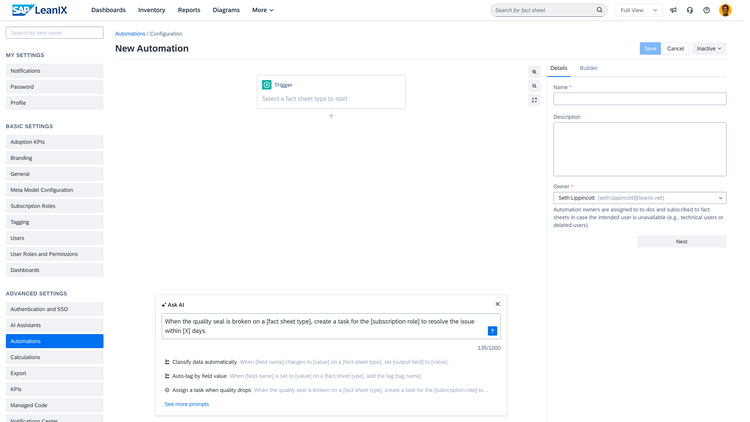
Task: Open the help question mark icon
Action: (x=706, y=10)
